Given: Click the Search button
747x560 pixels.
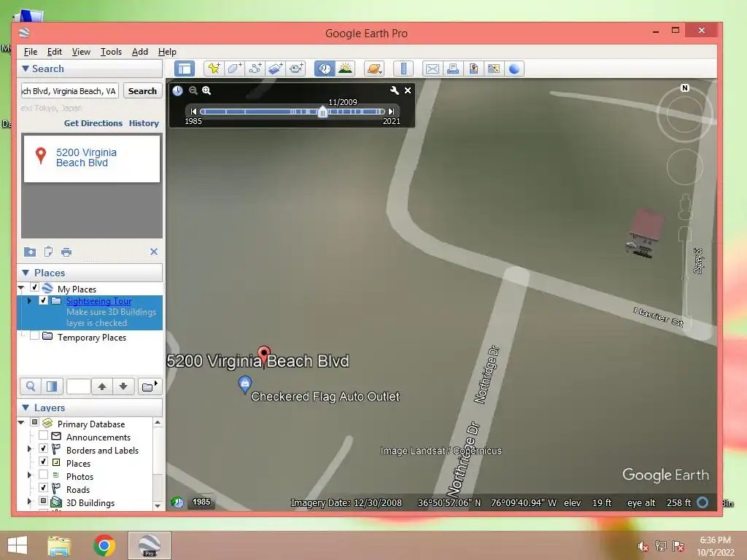Looking at the screenshot, I should 142,91.
